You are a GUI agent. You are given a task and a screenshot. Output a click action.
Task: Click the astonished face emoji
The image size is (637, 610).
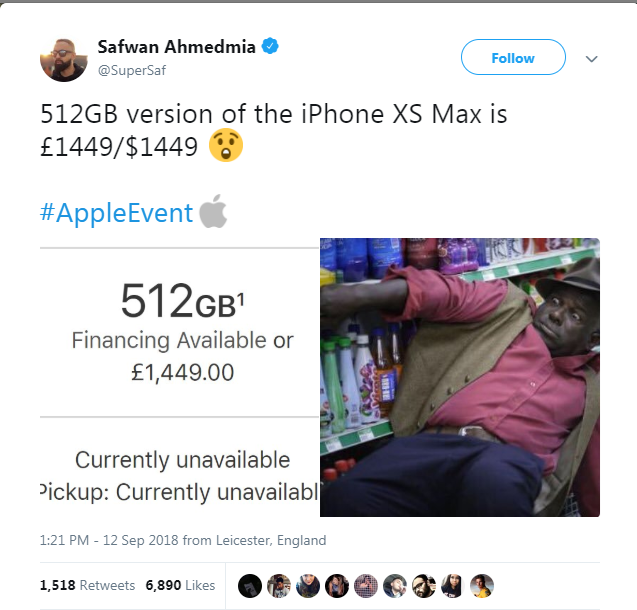[226, 145]
